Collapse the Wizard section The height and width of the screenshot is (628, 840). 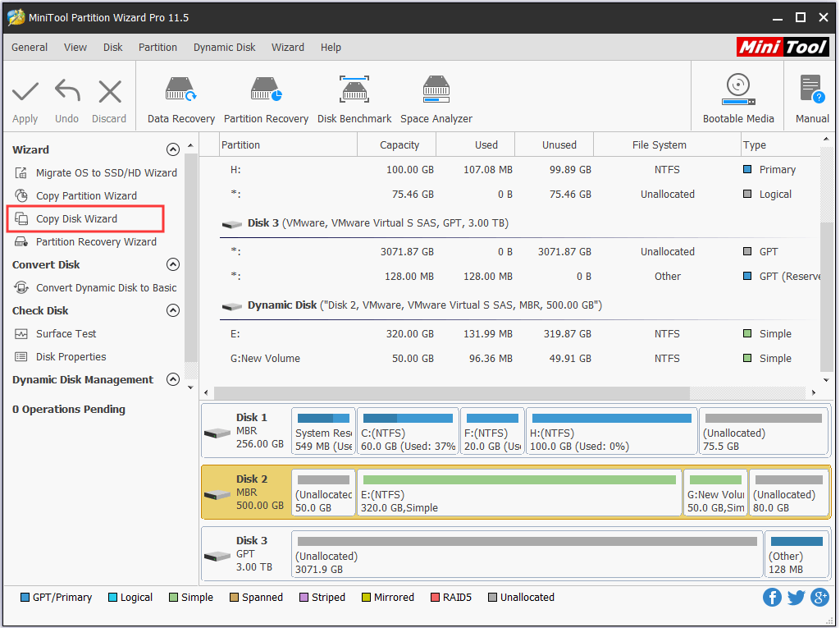(173, 149)
